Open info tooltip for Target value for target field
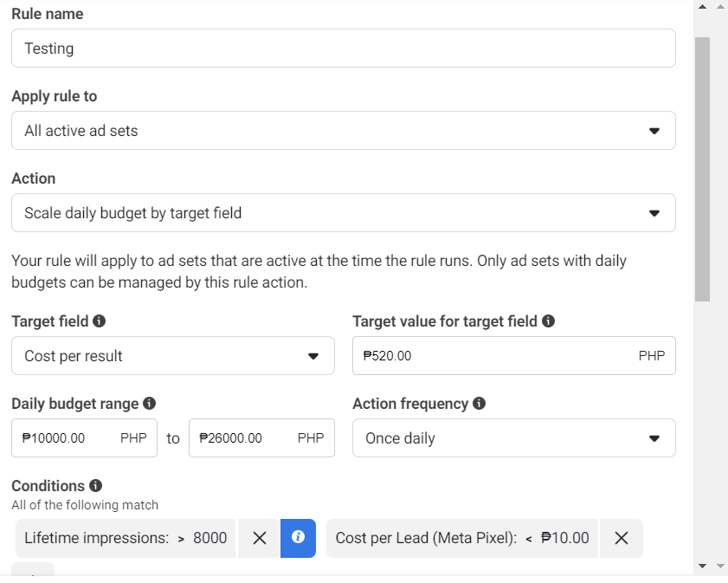The height and width of the screenshot is (583, 728). tap(548, 321)
